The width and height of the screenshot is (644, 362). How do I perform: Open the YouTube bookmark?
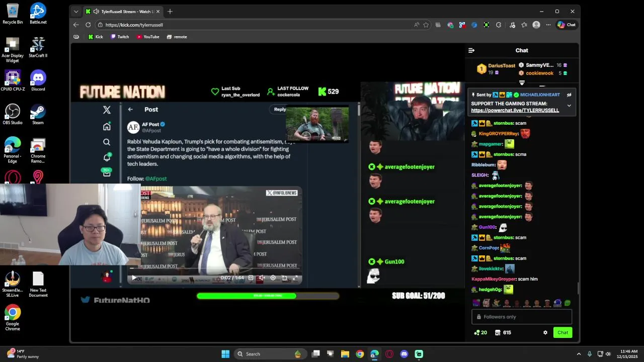(x=148, y=37)
